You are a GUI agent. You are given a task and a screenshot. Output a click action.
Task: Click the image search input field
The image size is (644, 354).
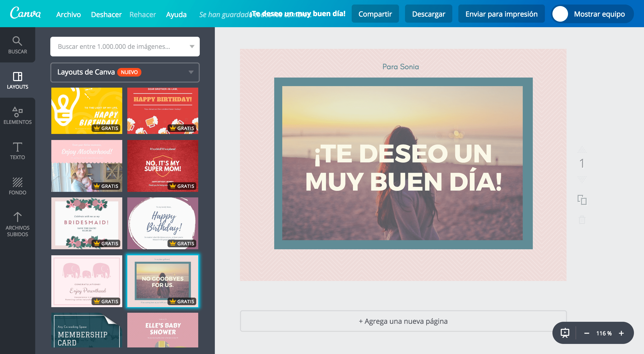point(118,47)
